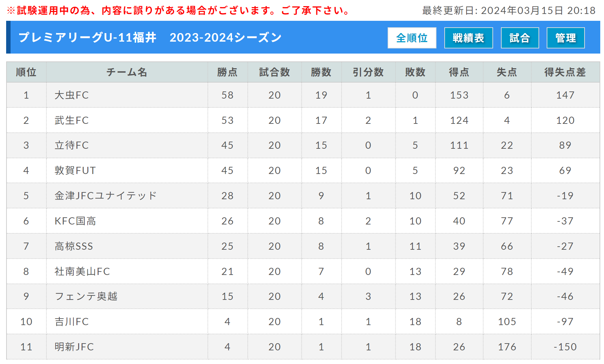
Task: Click the 勝点 column header
Action: [227, 72]
